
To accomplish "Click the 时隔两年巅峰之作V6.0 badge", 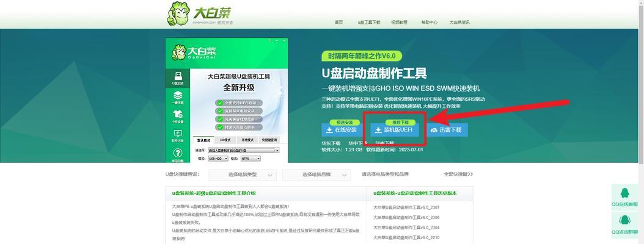I will pos(362,56).
